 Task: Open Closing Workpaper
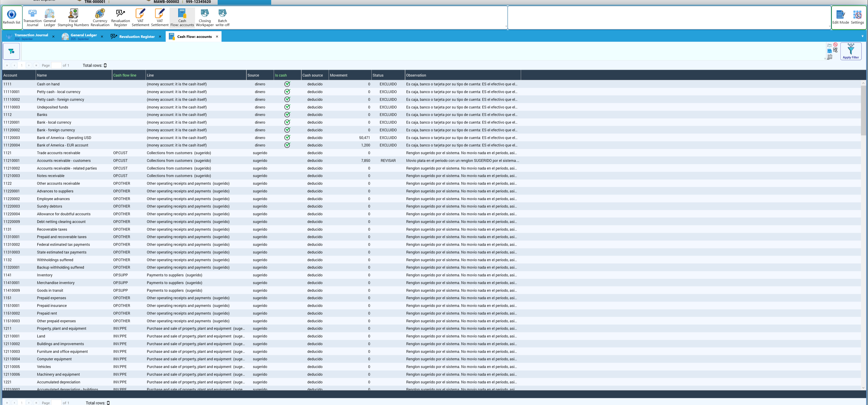click(x=205, y=18)
